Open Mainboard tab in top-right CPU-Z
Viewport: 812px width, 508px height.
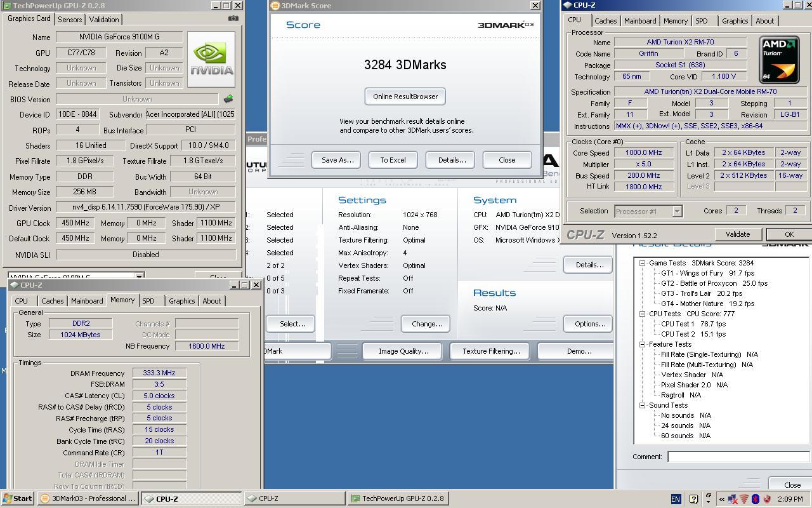click(640, 21)
